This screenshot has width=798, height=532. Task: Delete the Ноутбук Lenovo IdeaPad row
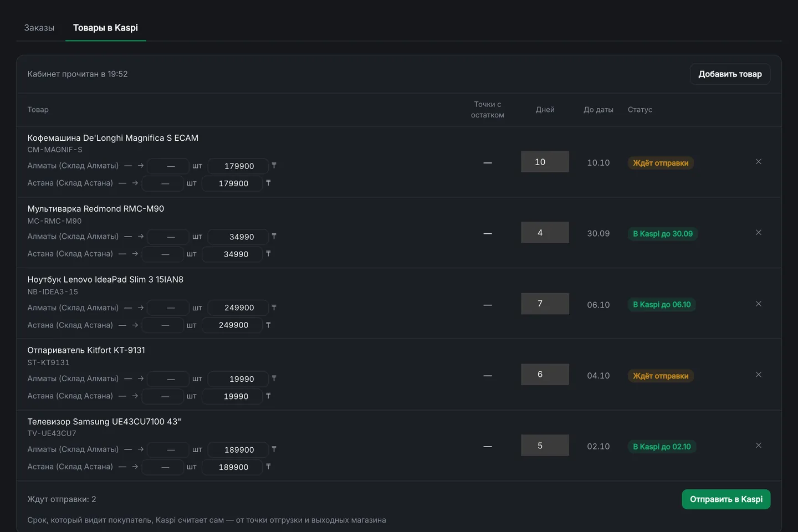(x=759, y=304)
